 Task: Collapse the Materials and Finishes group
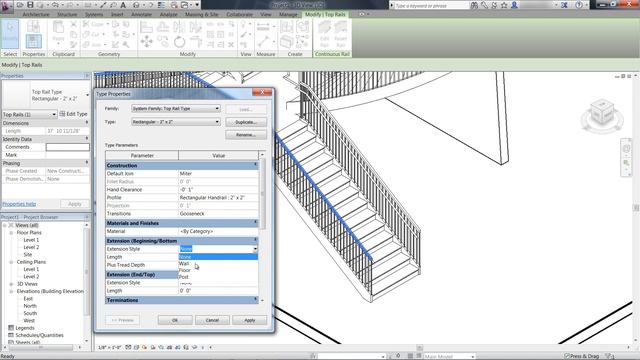coord(256,222)
